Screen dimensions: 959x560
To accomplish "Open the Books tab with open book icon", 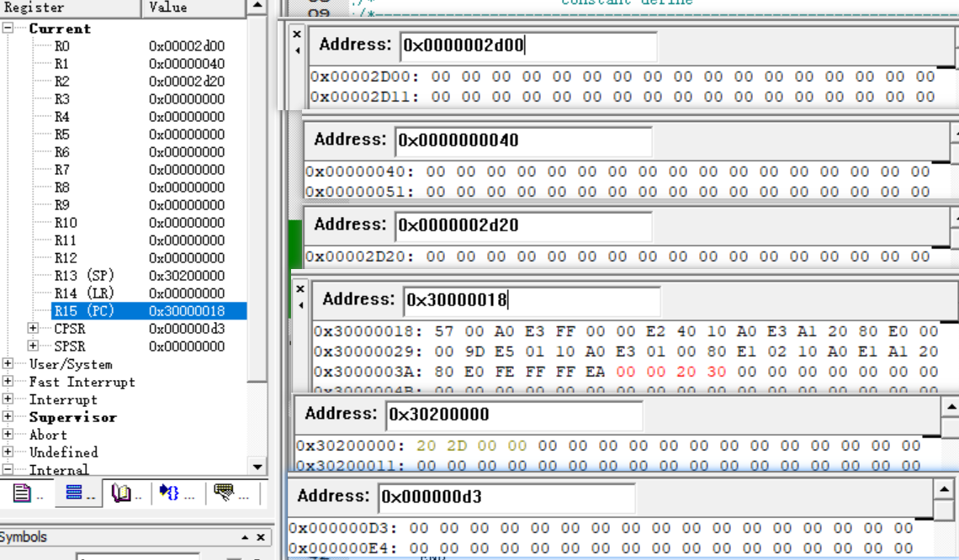I will pyautogui.click(x=126, y=493).
